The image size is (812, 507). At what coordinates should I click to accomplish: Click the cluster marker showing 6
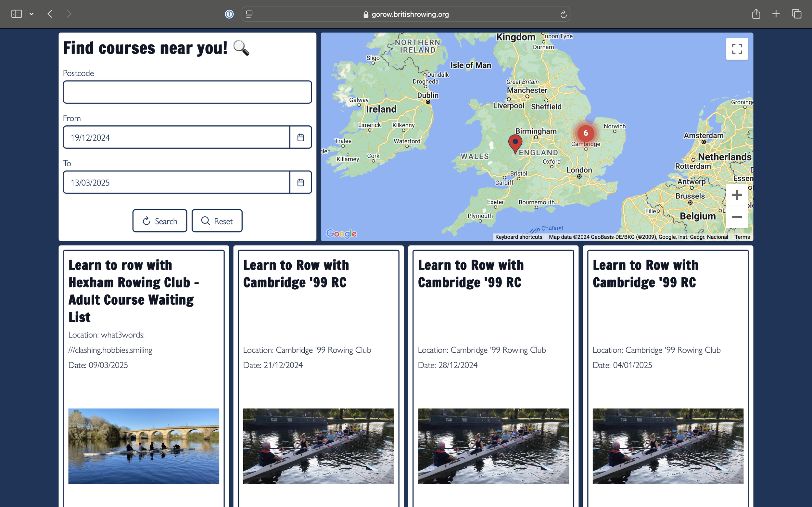click(x=585, y=133)
